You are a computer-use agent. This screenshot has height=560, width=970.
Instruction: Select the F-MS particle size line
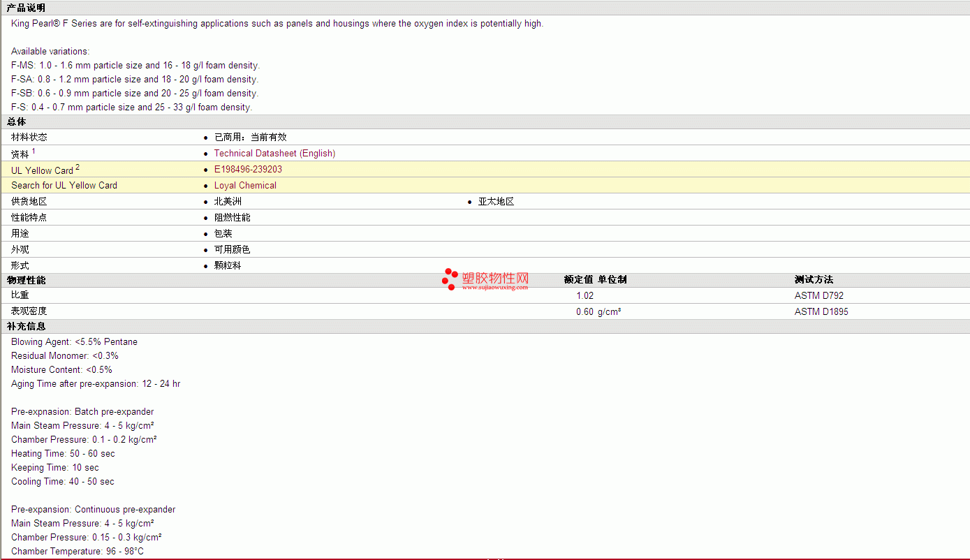135,65
